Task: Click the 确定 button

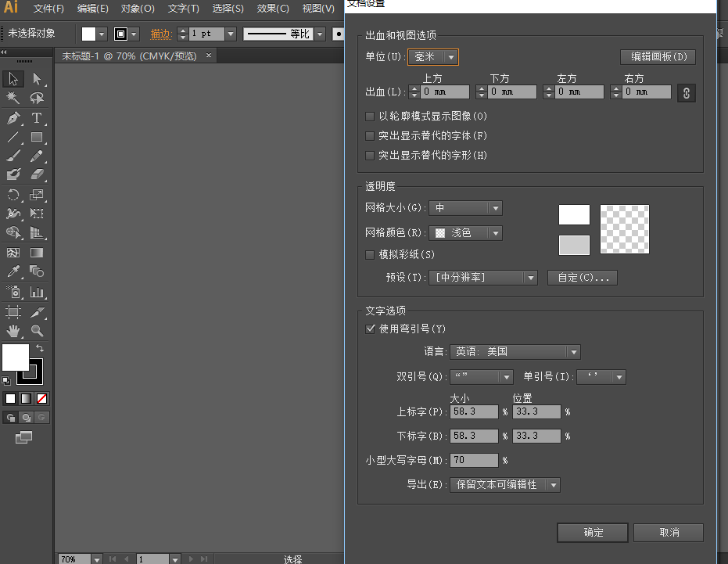Action: pos(593,533)
